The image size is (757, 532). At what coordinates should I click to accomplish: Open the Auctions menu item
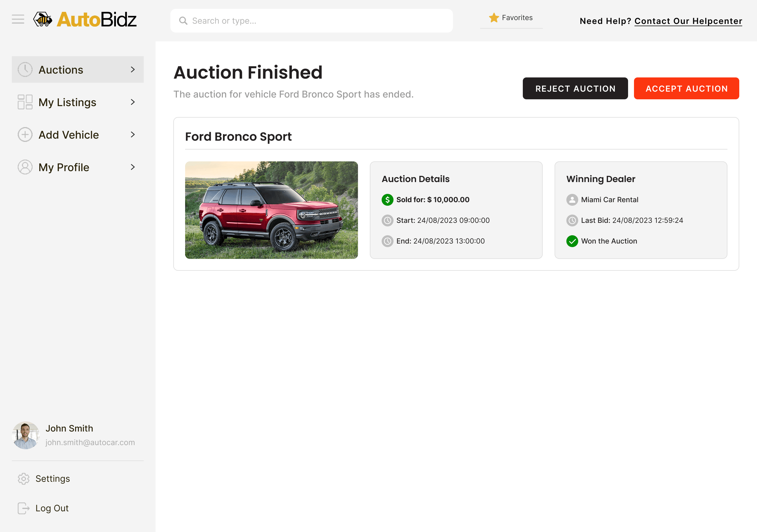(x=61, y=70)
